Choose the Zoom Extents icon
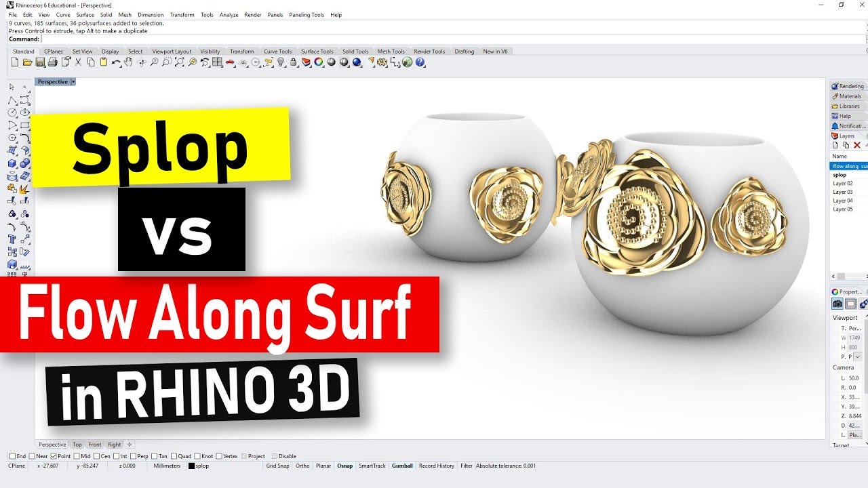868x488 pixels. point(179,62)
